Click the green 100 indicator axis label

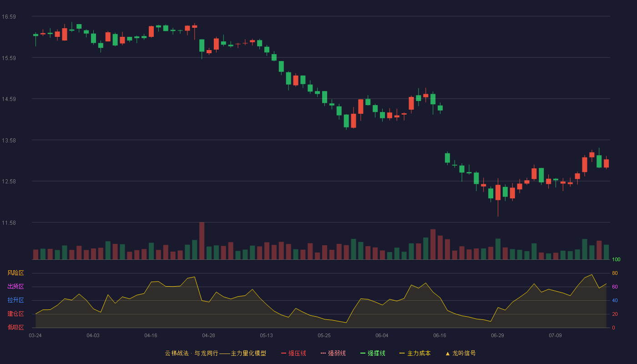[616, 260]
